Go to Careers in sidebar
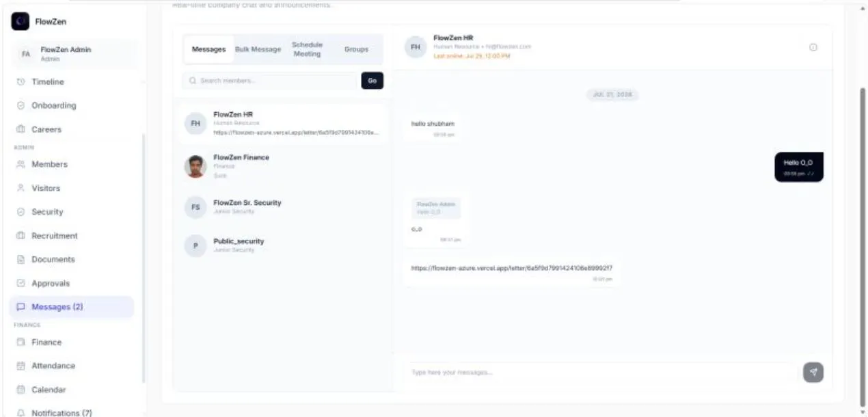Viewport: 868px width, 417px height. click(x=46, y=129)
